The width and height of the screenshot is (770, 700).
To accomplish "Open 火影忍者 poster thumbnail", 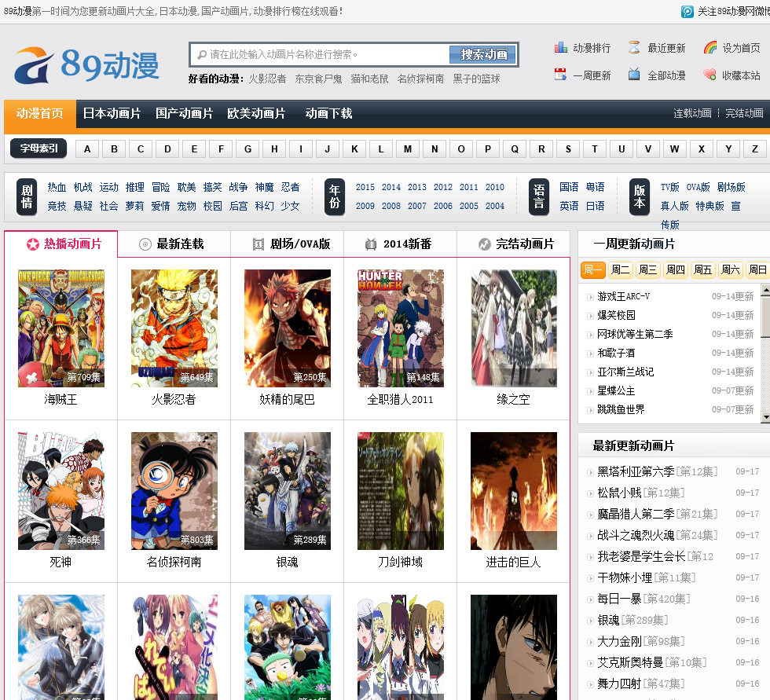I will click(x=174, y=328).
